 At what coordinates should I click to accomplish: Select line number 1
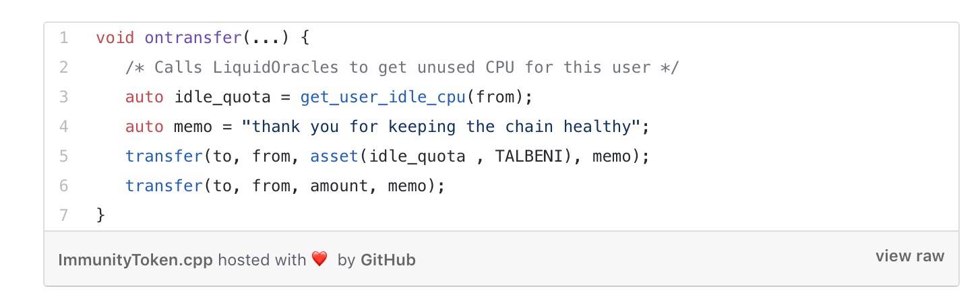pyautogui.click(x=64, y=38)
